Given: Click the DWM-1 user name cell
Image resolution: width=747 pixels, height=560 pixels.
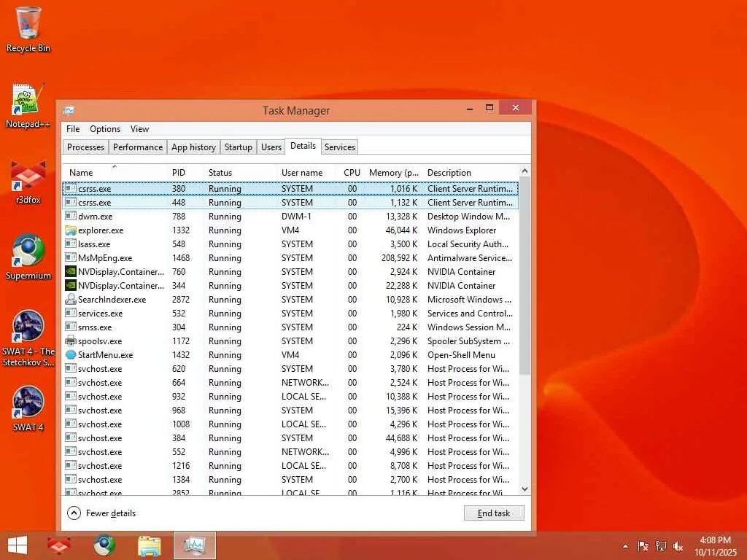Looking at the screenshot, I should pos(296,216).
